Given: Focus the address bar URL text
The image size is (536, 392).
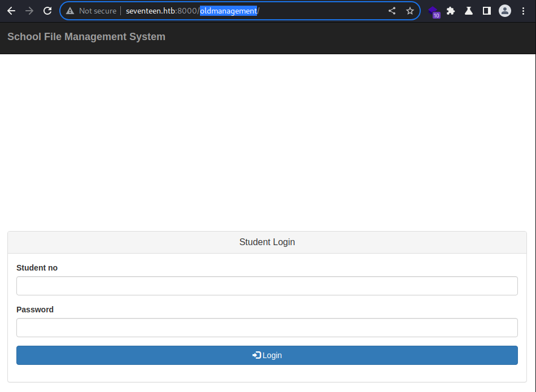Looking at the screenshot, I should click(x=193, y=11).
